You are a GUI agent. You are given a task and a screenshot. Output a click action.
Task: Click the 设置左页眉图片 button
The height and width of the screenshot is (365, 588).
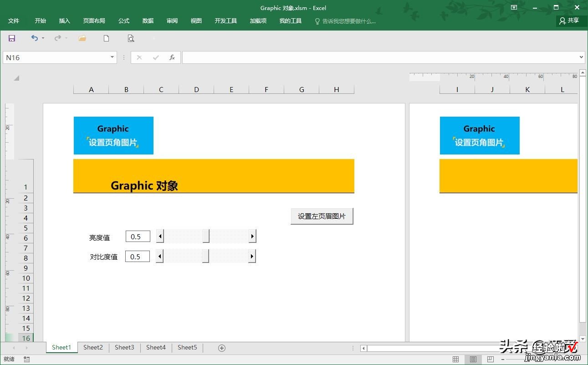tap(322, 216)
